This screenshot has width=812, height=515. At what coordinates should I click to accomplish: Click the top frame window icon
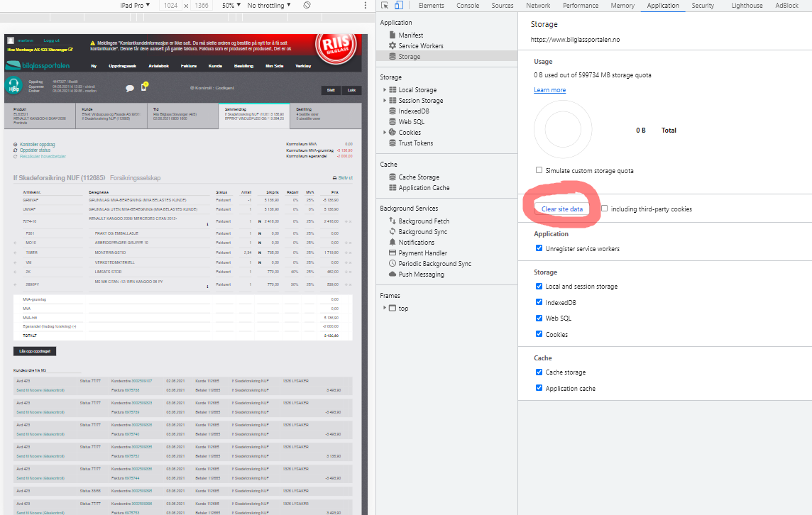click(x=393, y=308)
